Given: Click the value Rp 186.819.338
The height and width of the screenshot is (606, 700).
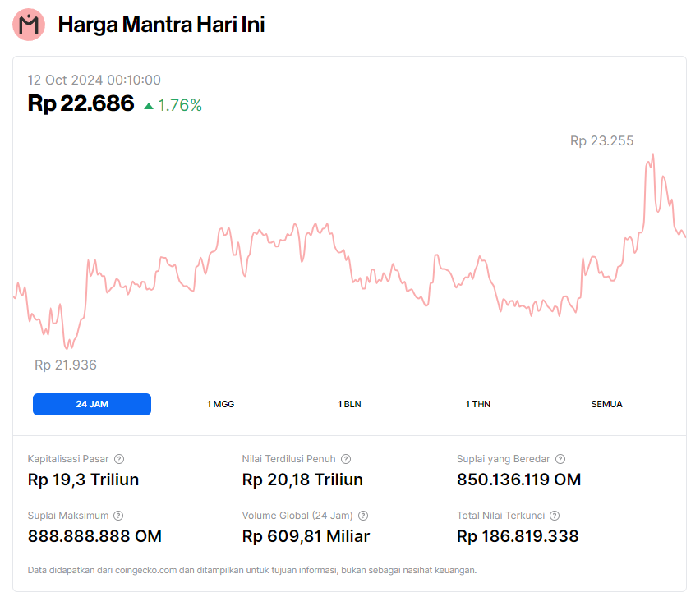Looking at the screenshot, I should coord(518,536).
